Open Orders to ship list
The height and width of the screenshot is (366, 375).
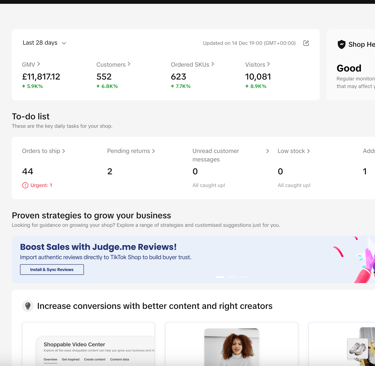pos(43,151)
